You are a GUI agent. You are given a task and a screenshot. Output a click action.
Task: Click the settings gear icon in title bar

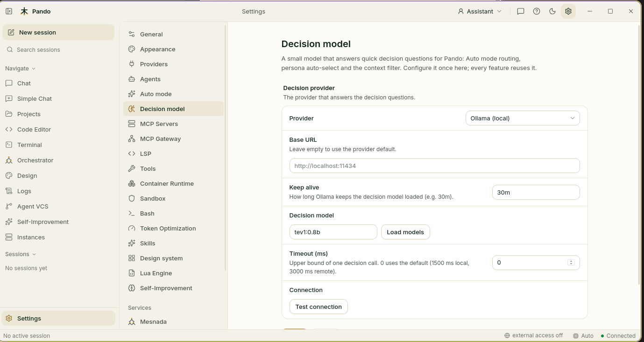568,11
